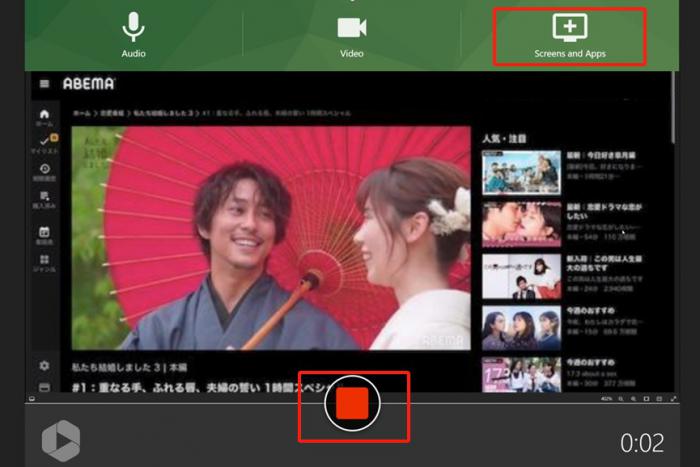Viewport: 700px width, 467px height.
Task: Click the preview pane vertical scrollbar
Action: click(673, 108)
